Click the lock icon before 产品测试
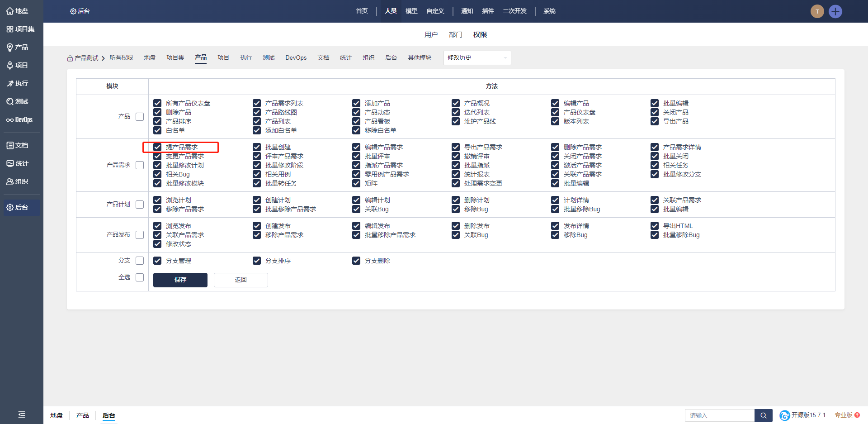The image size is (868, 424). point(70,58)
